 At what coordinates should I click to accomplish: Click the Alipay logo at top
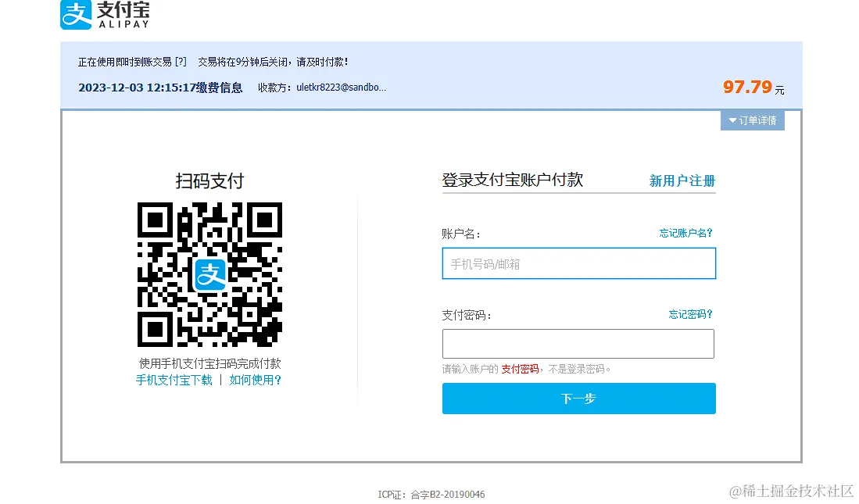tap(105, 15)
